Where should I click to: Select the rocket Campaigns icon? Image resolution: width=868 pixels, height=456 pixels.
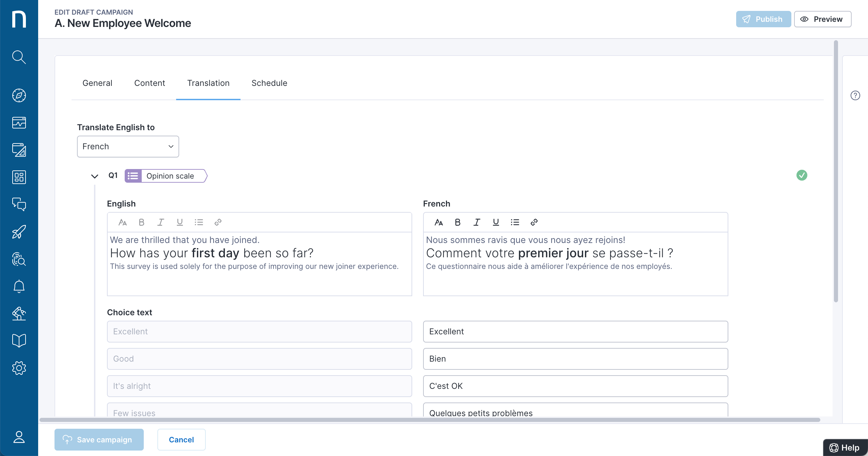[x=19, y=232]
